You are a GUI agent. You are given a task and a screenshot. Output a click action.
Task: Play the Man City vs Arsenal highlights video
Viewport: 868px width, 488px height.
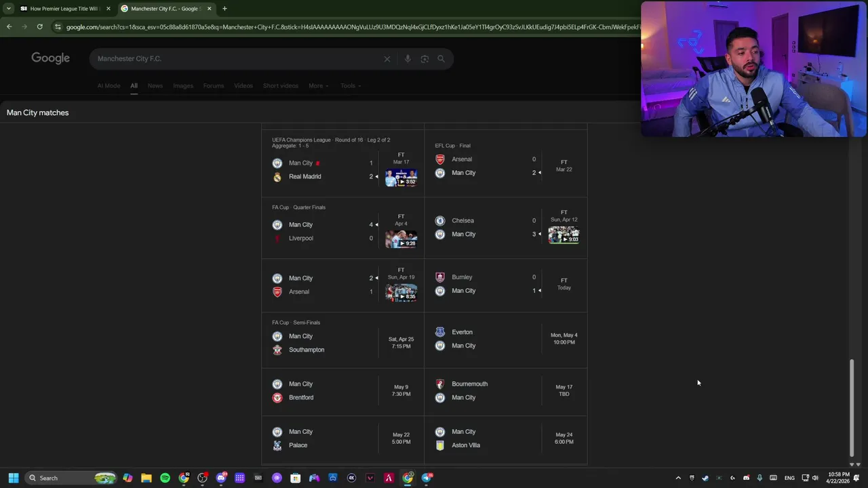coord(401,292)
